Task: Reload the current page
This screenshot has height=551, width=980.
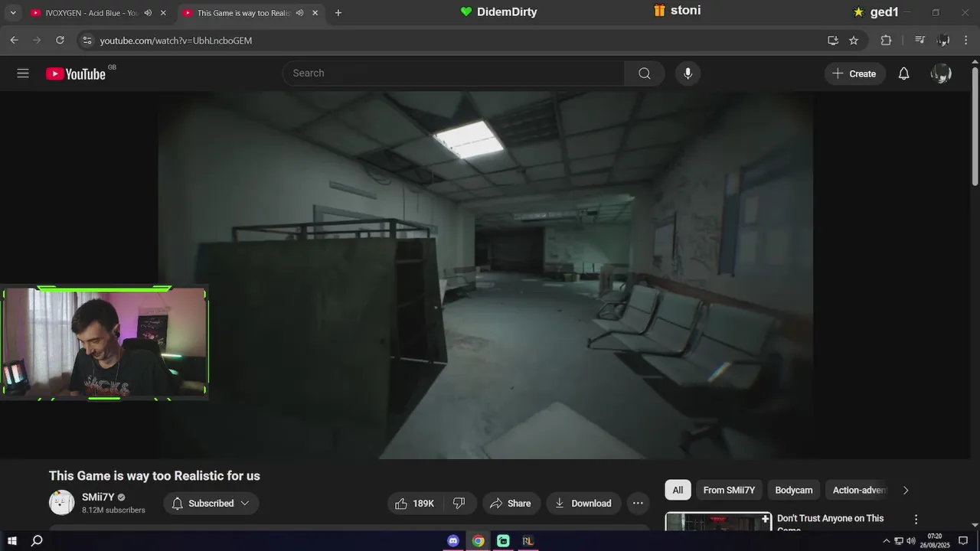Action: pos(60,41)
